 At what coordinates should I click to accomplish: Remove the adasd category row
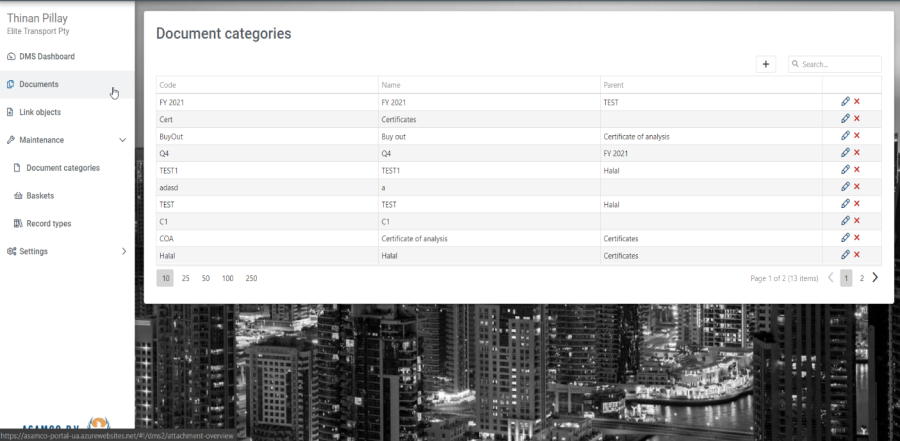pyautogui.click(x=857, y=187)
